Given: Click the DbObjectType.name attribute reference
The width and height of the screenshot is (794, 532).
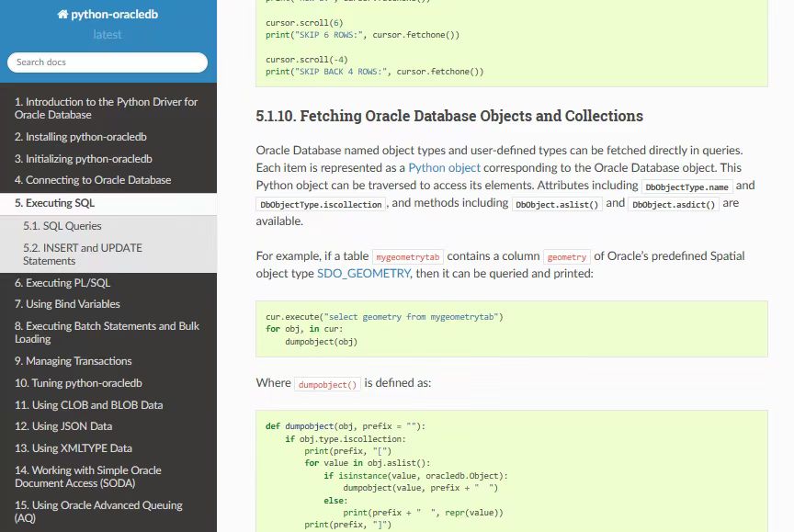Looking at the screenshot, I should (686, 187).
